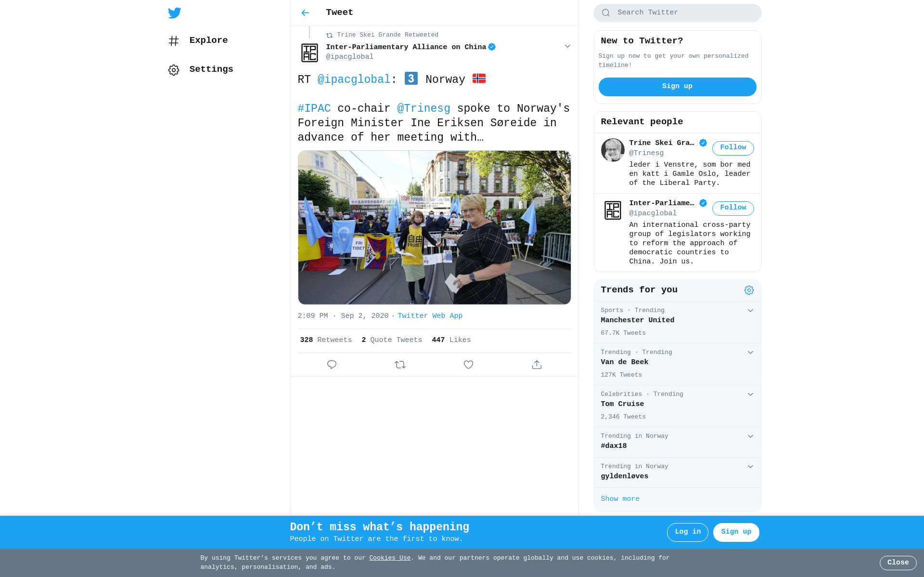View the 328 Retweets list
Image resolution: width=924 pixels, height=577 pixels.
(x=326, y=340)
